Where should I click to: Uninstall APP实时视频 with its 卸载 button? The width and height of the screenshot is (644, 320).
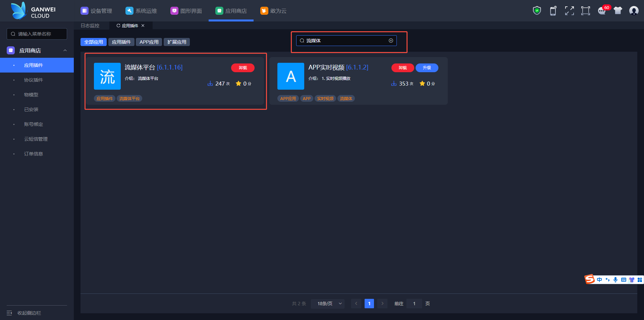[403, 68]
